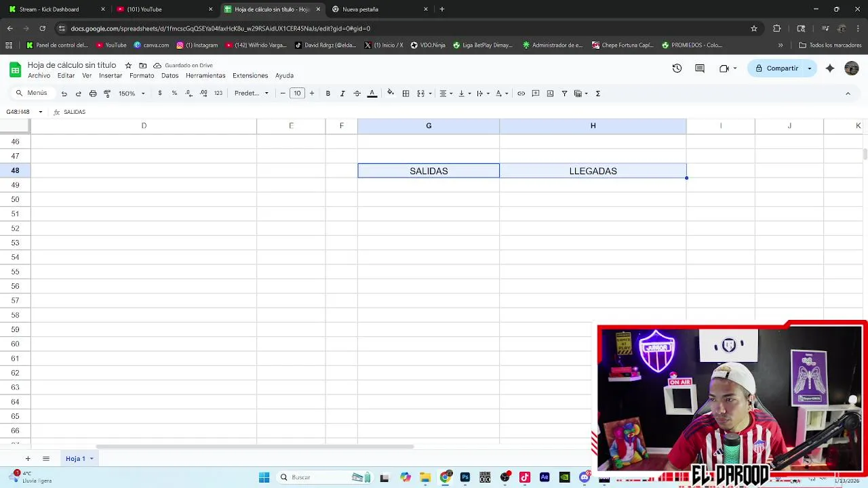
Task: Show all sheets list icon
Action: click(46, 459)
